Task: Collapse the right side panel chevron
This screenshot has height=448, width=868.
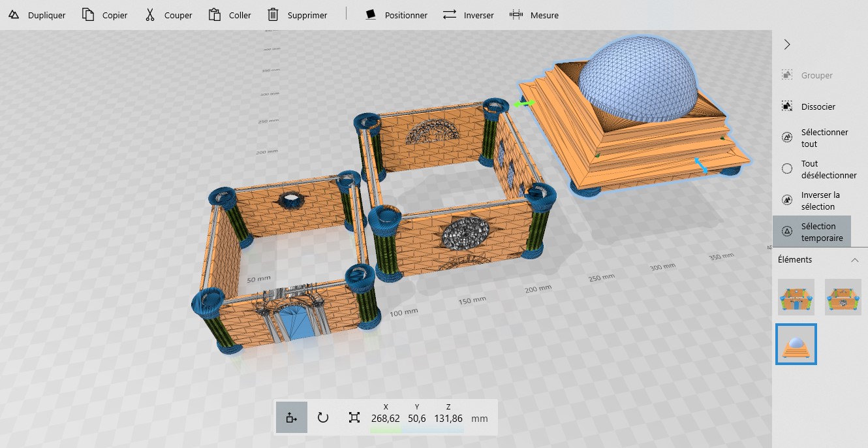Action: coord(787,44)
